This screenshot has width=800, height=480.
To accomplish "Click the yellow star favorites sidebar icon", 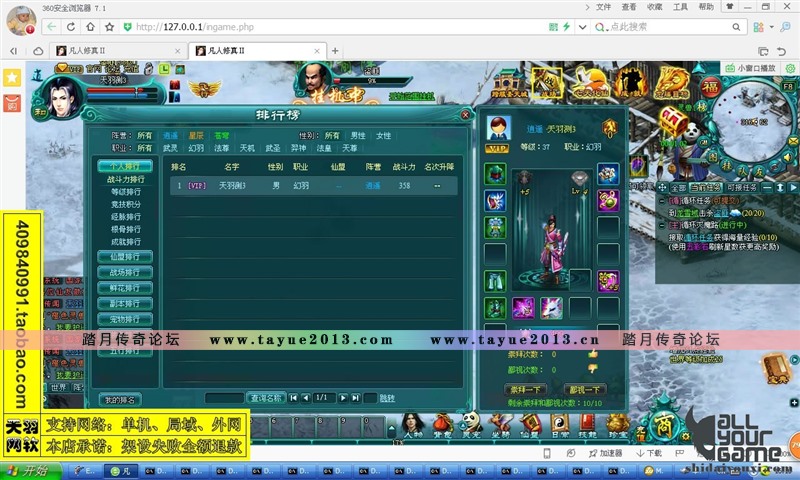I will pos(12,77).
